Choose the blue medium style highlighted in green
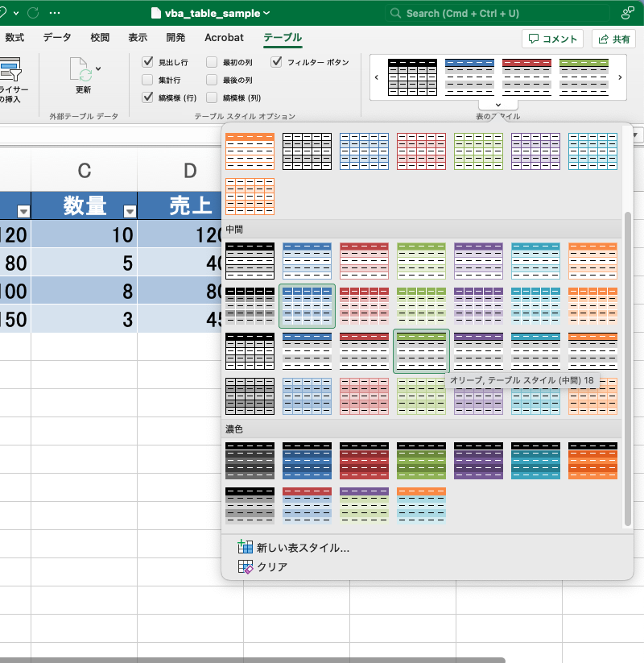 click(307, 306)
